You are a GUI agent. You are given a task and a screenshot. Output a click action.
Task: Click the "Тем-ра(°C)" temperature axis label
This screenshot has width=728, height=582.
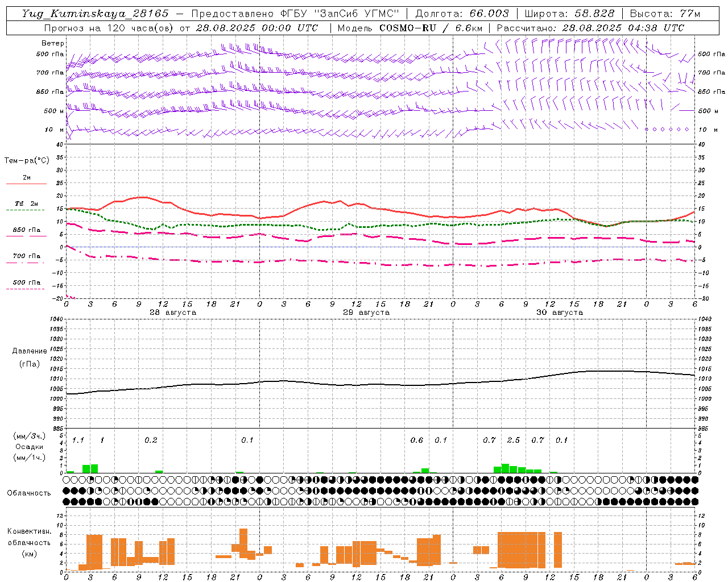(27, 160)
